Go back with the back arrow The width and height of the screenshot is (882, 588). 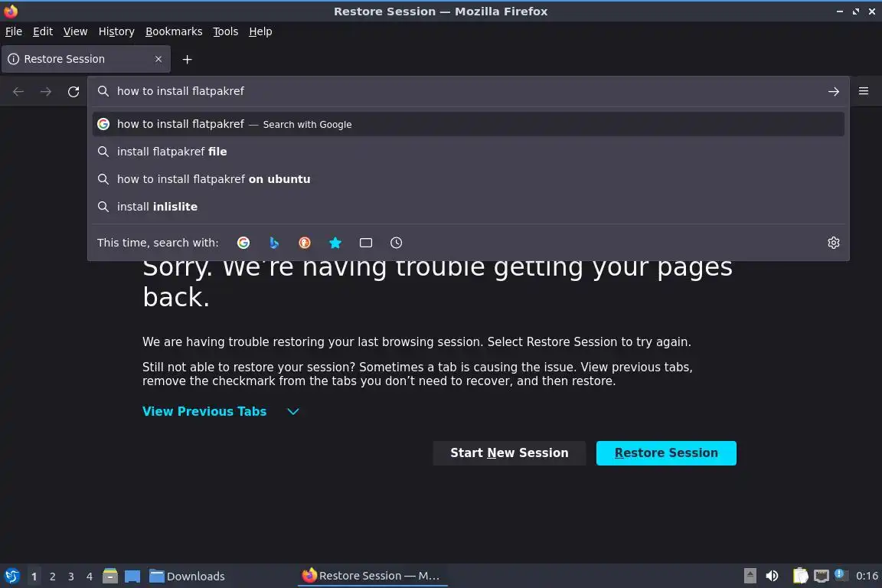(x=18, y=92)
